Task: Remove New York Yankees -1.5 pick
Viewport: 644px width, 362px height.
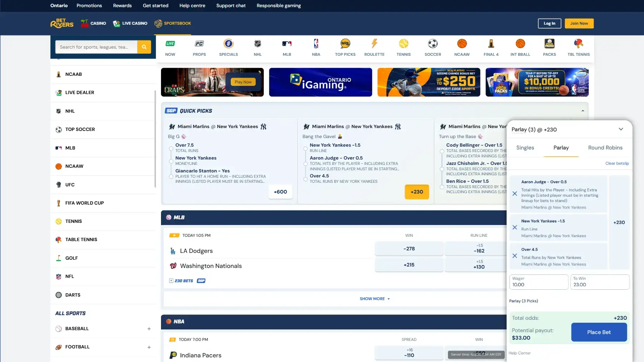Action: point(514,228)
